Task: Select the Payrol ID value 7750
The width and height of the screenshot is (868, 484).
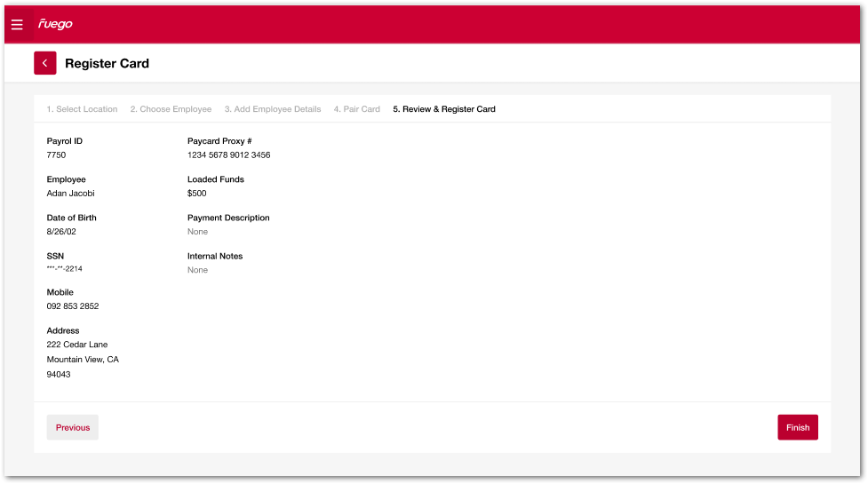Action: (56, 155)
